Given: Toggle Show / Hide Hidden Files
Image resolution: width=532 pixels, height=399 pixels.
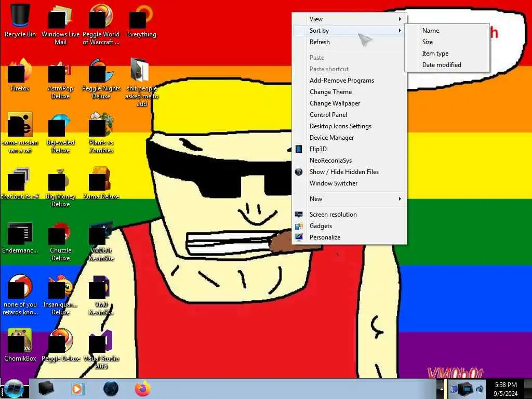Looking at the screenshot, I should pyautogui.click(x=350, y=171).
